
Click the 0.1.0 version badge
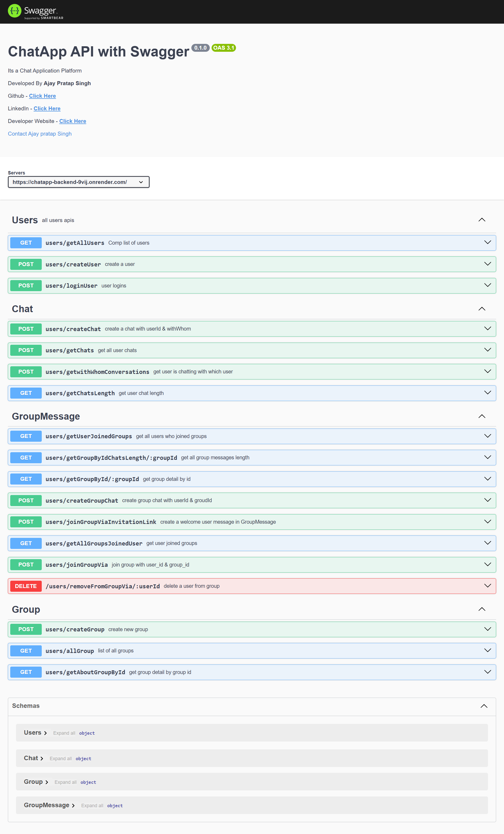coord(201,48)
